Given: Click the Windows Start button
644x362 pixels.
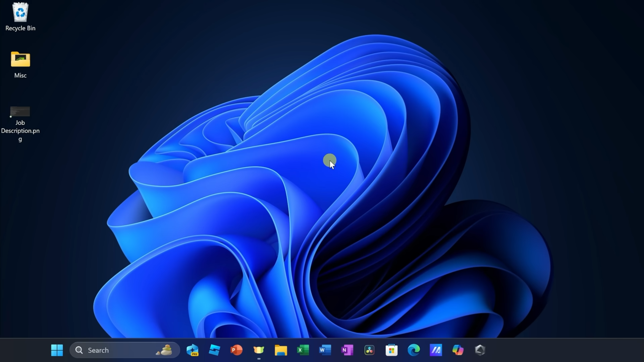Looking at the screenshot, I should [x=57, y=350].
